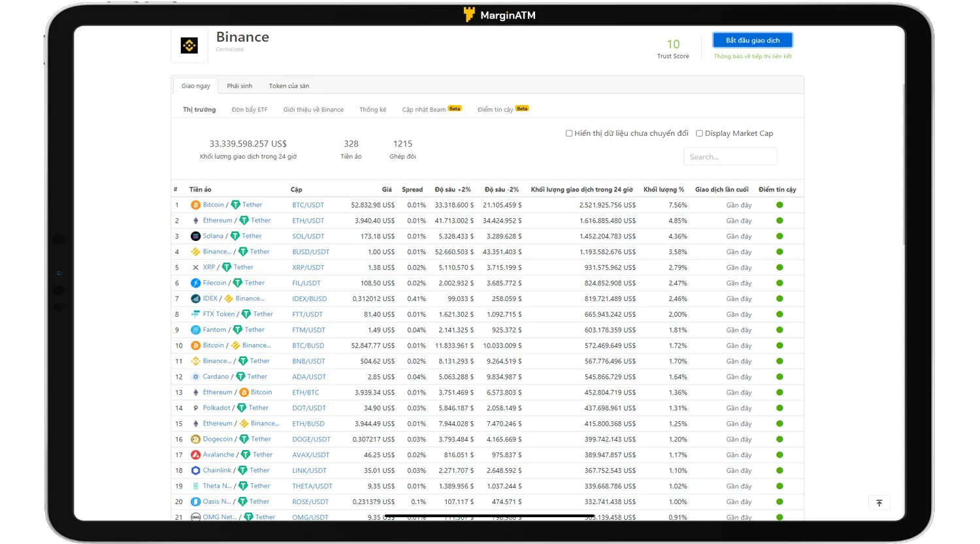The image size is (980, 544).
Task: Sort by 'Khối lượng giao dịch trong 24 giờ' header
Action: [x=581, y=189]
